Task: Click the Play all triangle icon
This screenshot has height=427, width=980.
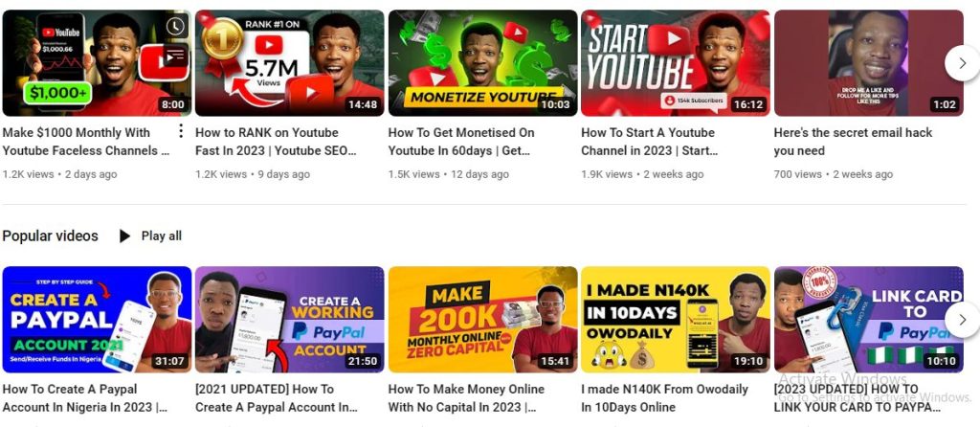Action: 125,236
